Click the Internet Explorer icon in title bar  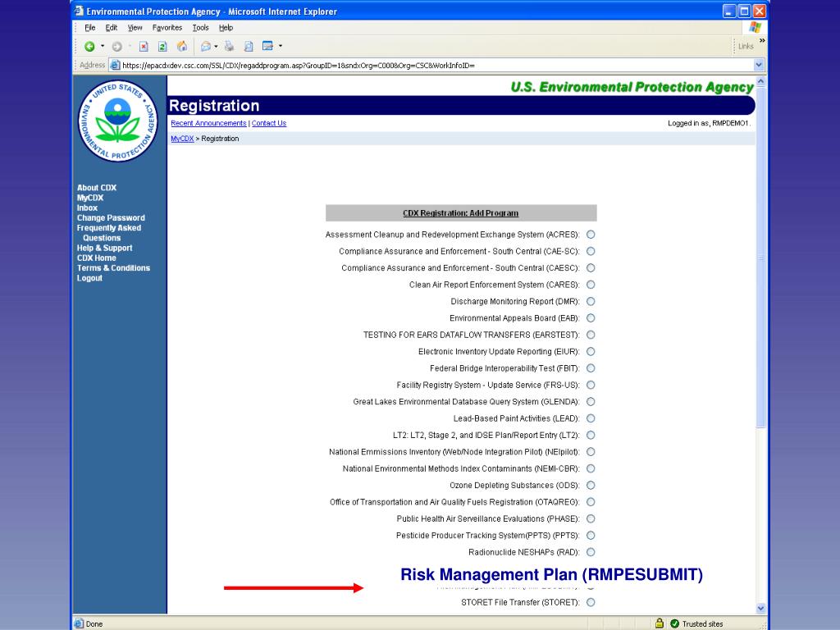pyautogui.click(x=80, y=11)
